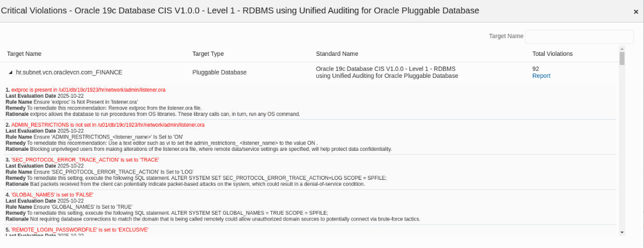Screen dimensions: 644x248
Task: Sort by Standard Name column header
Action: click(337, 54)
